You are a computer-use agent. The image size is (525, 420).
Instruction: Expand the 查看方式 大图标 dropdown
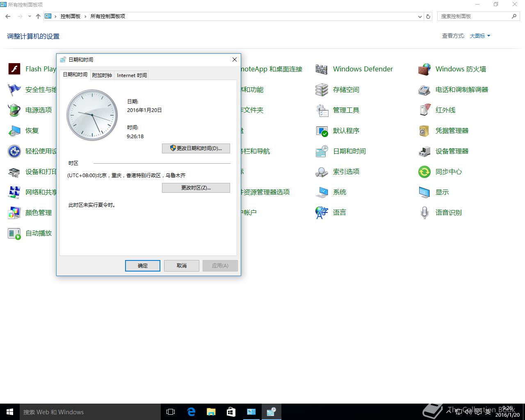[x=480, y=36]
